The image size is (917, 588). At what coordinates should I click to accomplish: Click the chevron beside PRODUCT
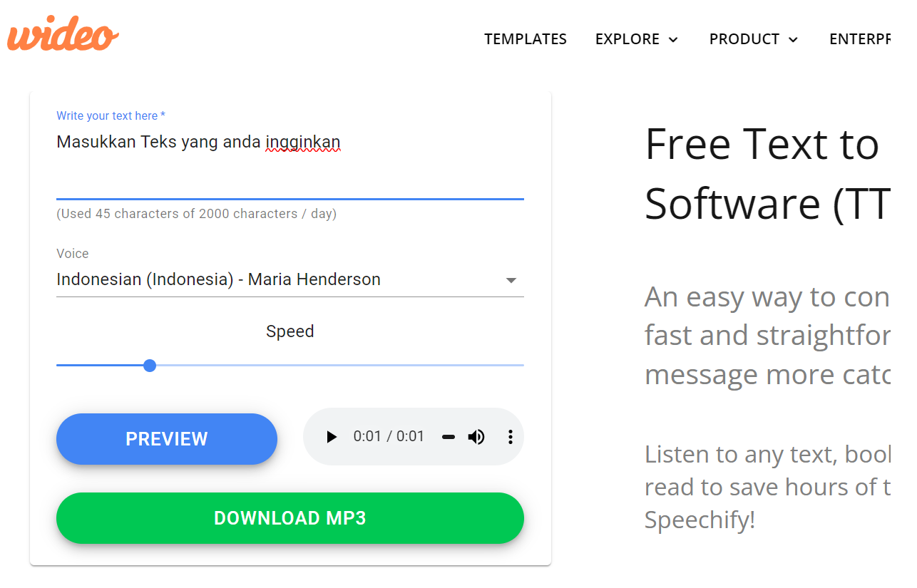[793, 40]
